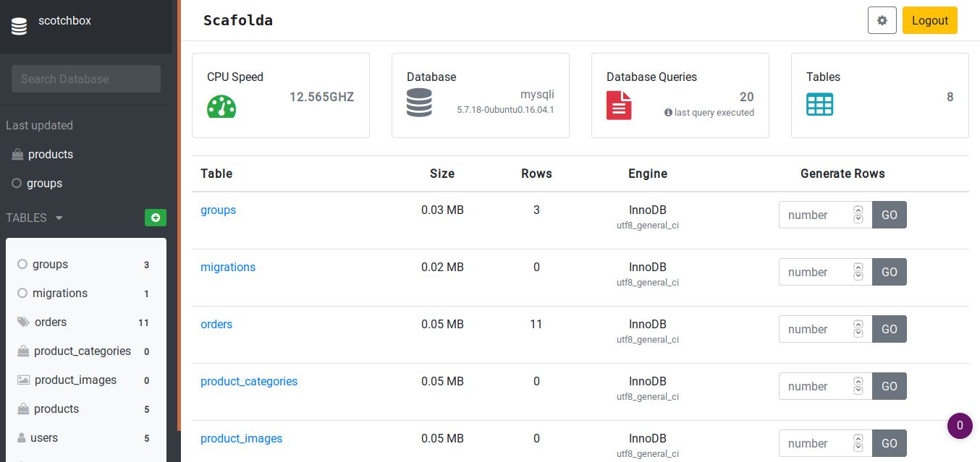Click the image icon next to product_images
The width and height of the screenshot is (980, 462).
pos(24,380)
